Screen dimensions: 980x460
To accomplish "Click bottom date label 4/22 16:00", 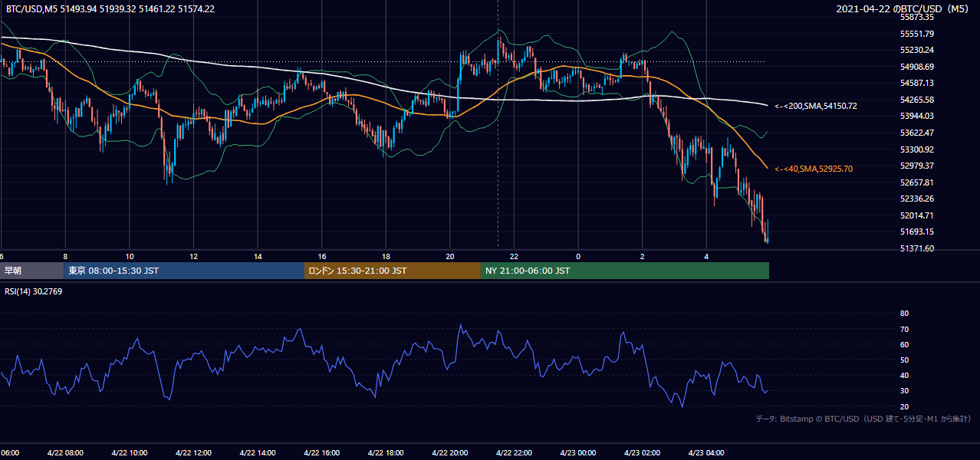I will coord(321,452).
